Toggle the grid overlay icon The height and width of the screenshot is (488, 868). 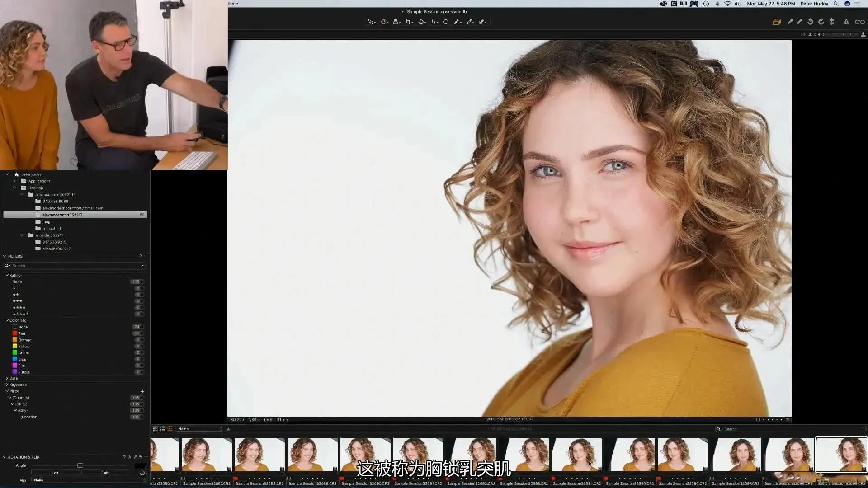coord(833,22)
